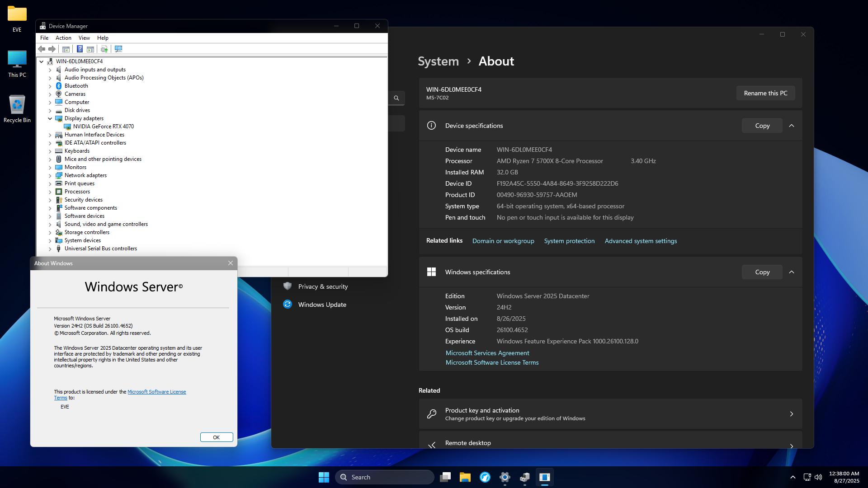Open Advanced system settings link

point(641,241)
